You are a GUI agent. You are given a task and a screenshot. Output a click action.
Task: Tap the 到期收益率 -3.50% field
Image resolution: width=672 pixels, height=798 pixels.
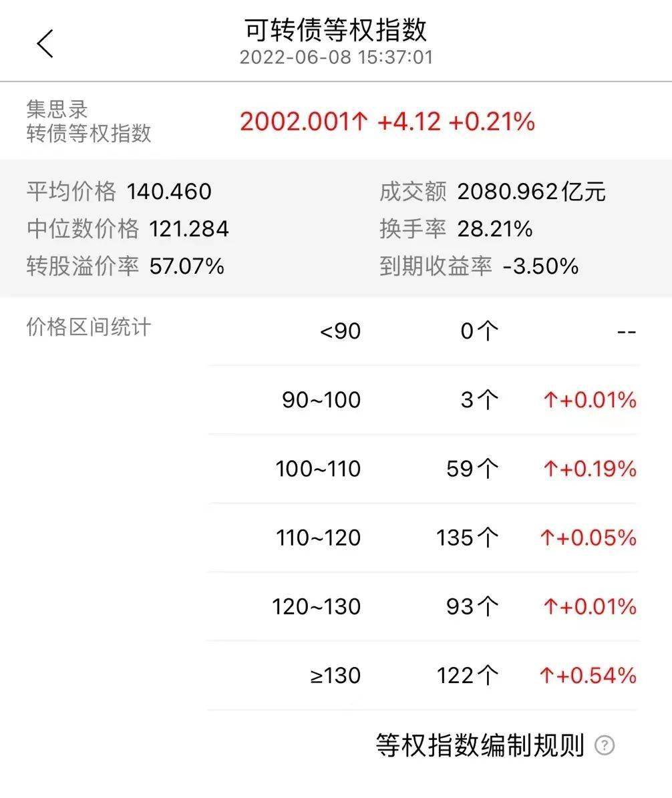[x=479, y=266]
